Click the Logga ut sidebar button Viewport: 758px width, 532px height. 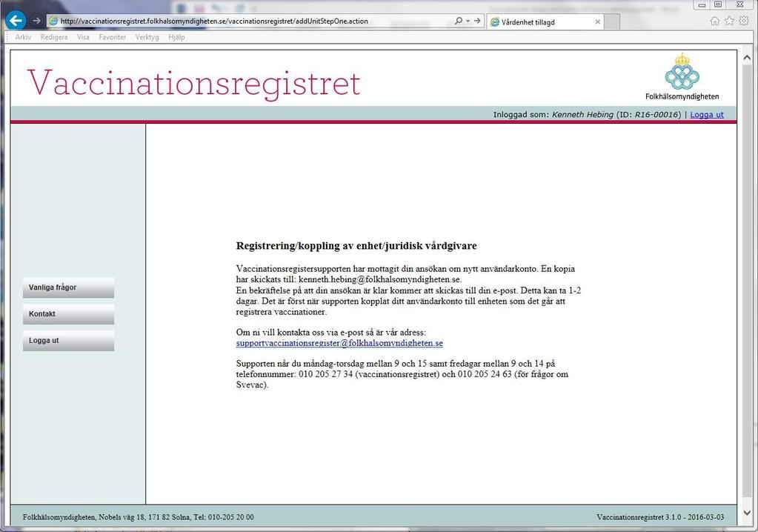click(x=69, y=341)
